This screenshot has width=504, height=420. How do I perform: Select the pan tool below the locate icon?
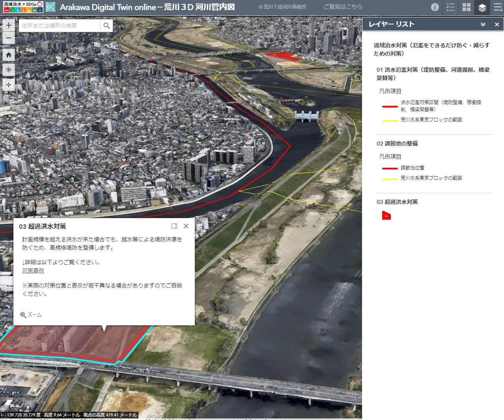9,85
